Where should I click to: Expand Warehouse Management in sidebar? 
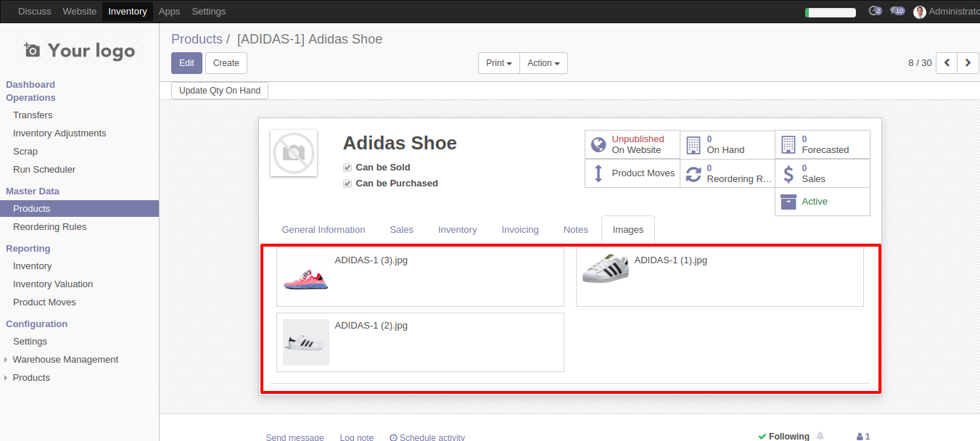pyautogui.click(x=65, y=360)
